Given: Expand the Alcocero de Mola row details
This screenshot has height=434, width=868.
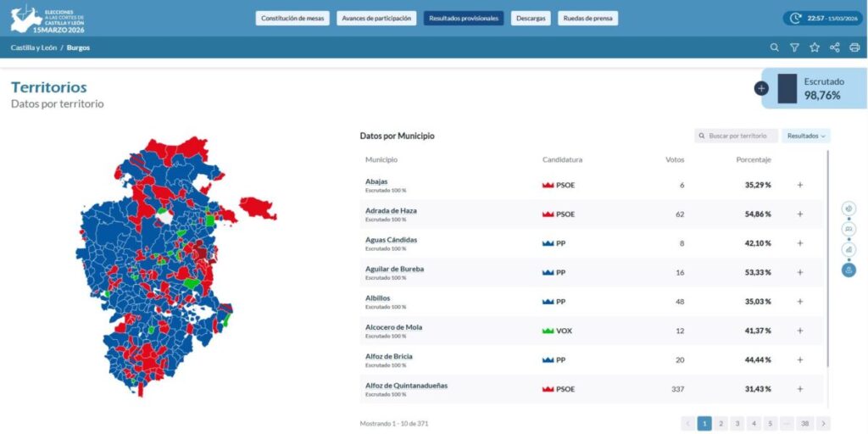Looking at the screenshot, I should (x=799, y=331).
